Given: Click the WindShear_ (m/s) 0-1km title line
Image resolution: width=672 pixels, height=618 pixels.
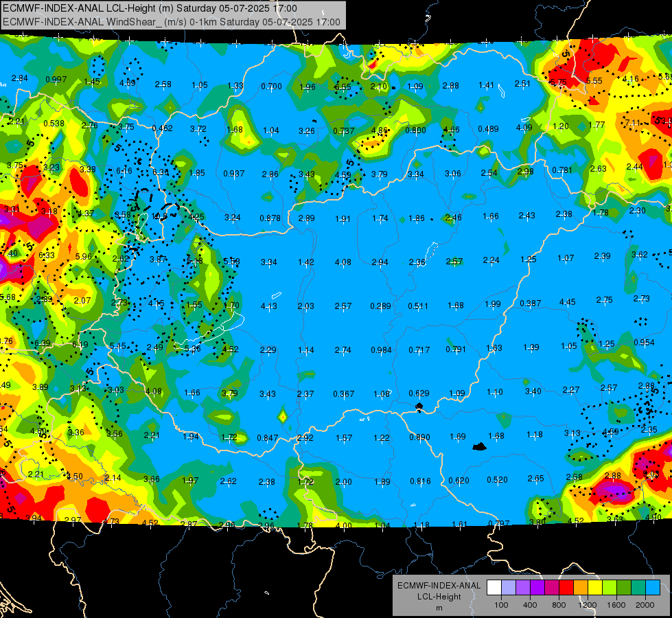Looking at the screenshot, I should point(172,22).
